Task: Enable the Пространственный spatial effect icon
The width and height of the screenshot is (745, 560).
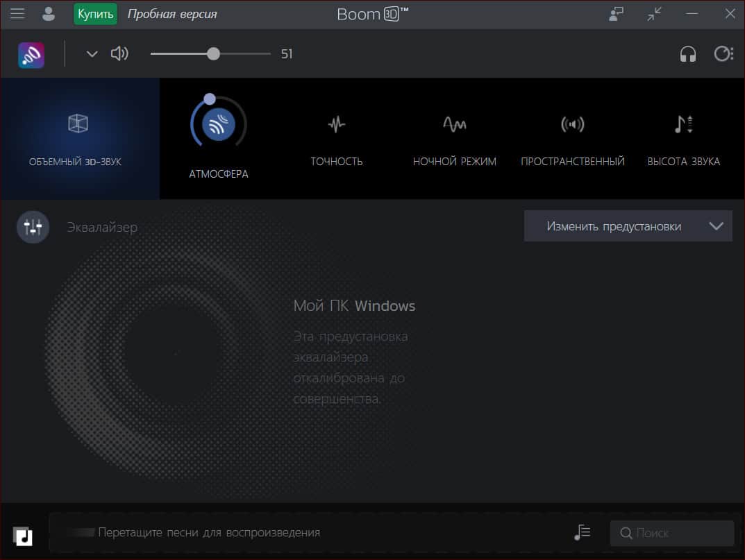Action: tap(573, 124)
